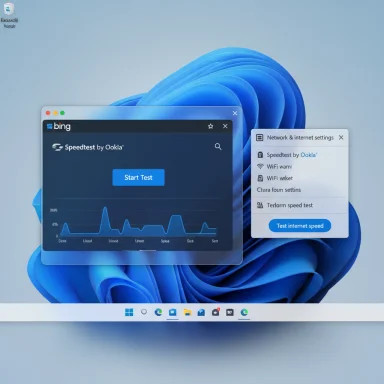Click the green Edge icon at taskbar end
384x384 pixels.
click(244, 312)
